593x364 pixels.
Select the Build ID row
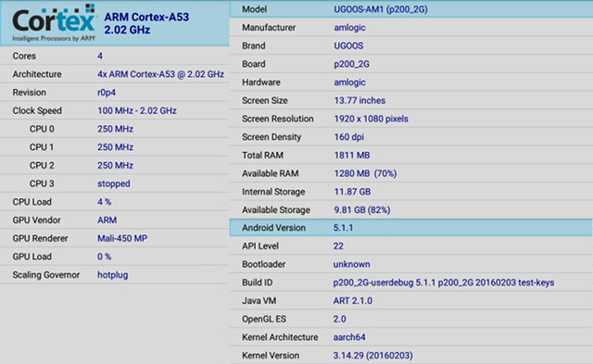[411, 282]
